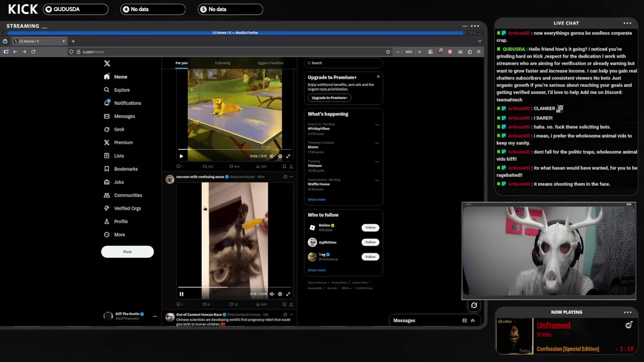Viewport: 644px width, 362px height.
Task: Click the X search input field
Action: pyautogui.click(x=344, y=63)
